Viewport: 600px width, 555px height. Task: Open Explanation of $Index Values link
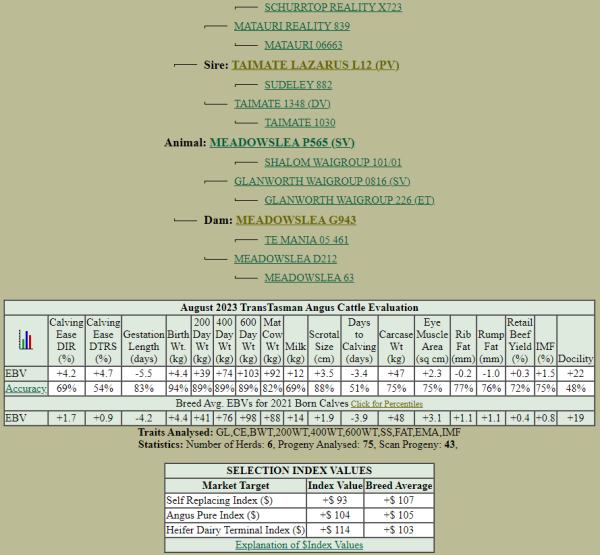pyautogui.click(x=299, y=545)
